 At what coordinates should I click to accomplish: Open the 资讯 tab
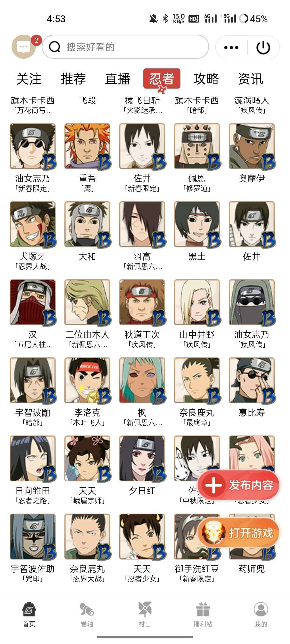[x=251, y=79]
